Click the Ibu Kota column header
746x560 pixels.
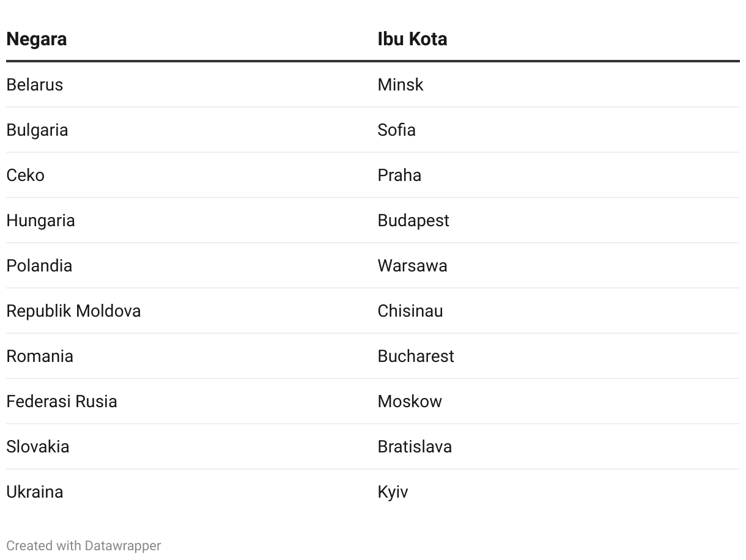[x=412, y=39]
